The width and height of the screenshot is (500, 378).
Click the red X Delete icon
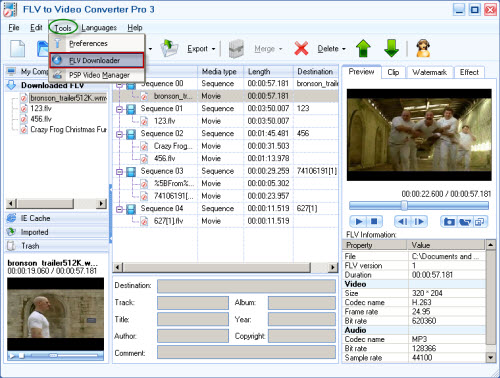point(301,49)
